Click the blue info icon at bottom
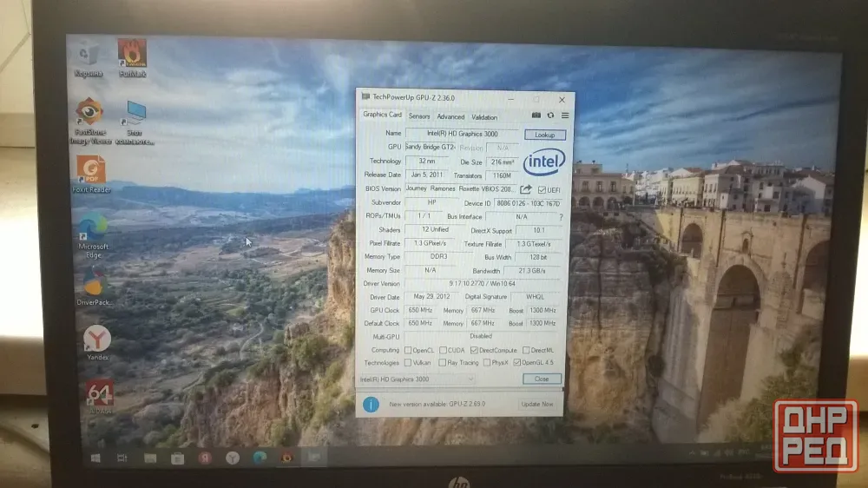This screenshot has width=868, height=488. 371,404
